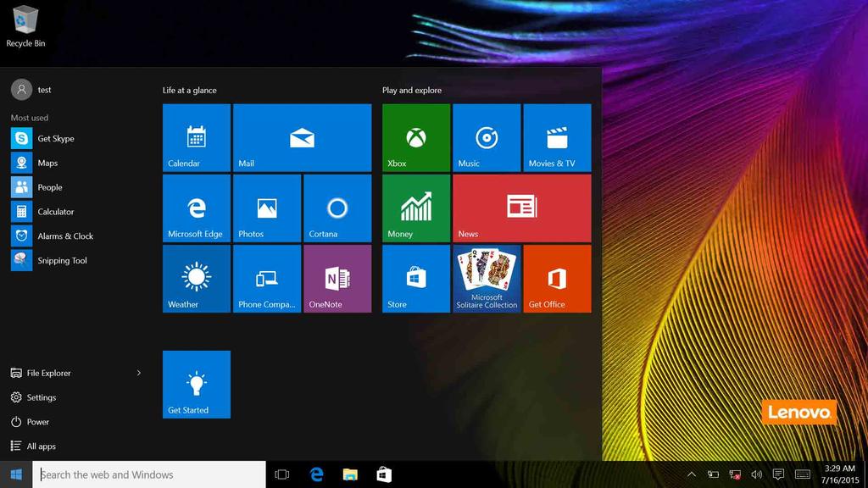Open the Calendar tile
The height and width of the screenshot is (488, 868).
click(197, 138)
